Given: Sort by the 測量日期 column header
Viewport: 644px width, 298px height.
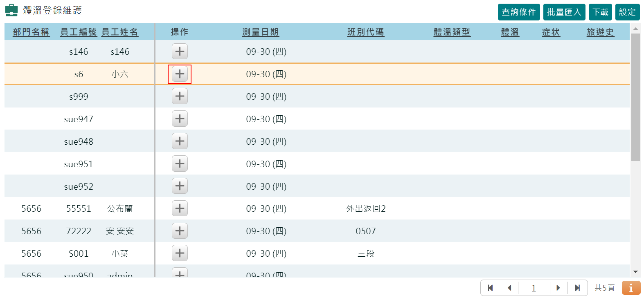Looking at the screenshot, I should coord(261,32).
